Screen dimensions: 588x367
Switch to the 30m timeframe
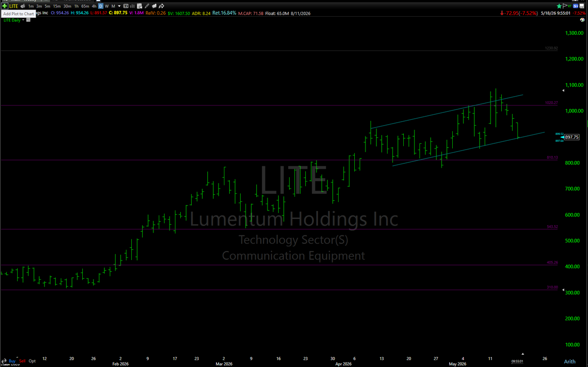(68, 6)
